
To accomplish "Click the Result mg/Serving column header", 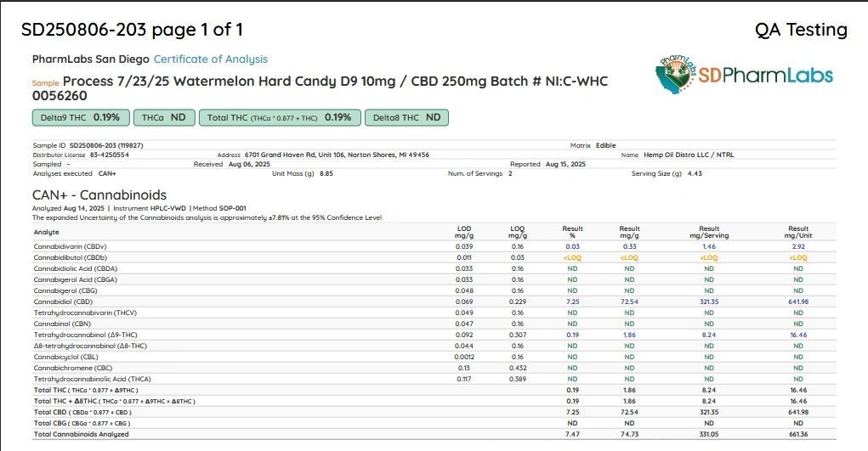I will (x=709, y=231).
